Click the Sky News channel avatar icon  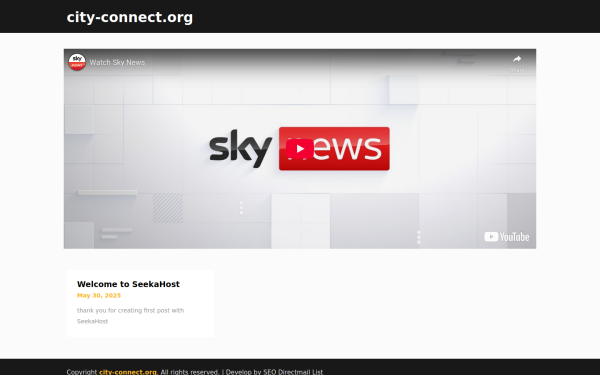[x=77, y=62]
